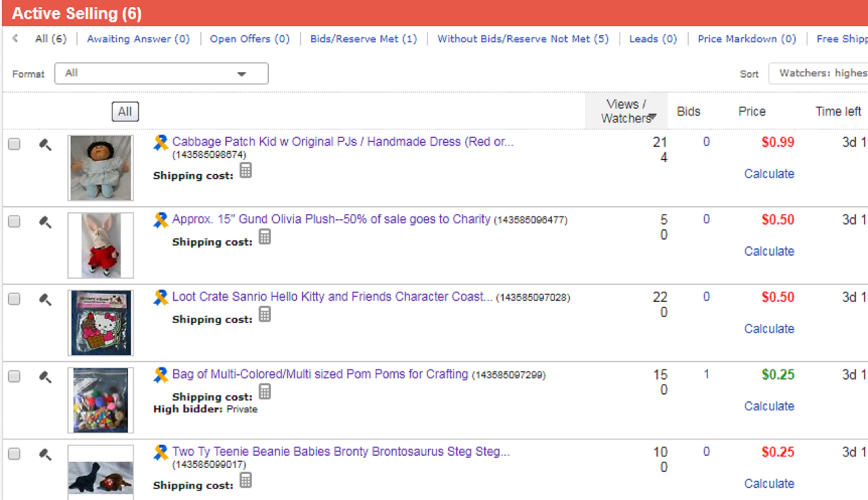
Task: Select the Cabbage Patch Kid listing checkbox
Action: point(14,144)
